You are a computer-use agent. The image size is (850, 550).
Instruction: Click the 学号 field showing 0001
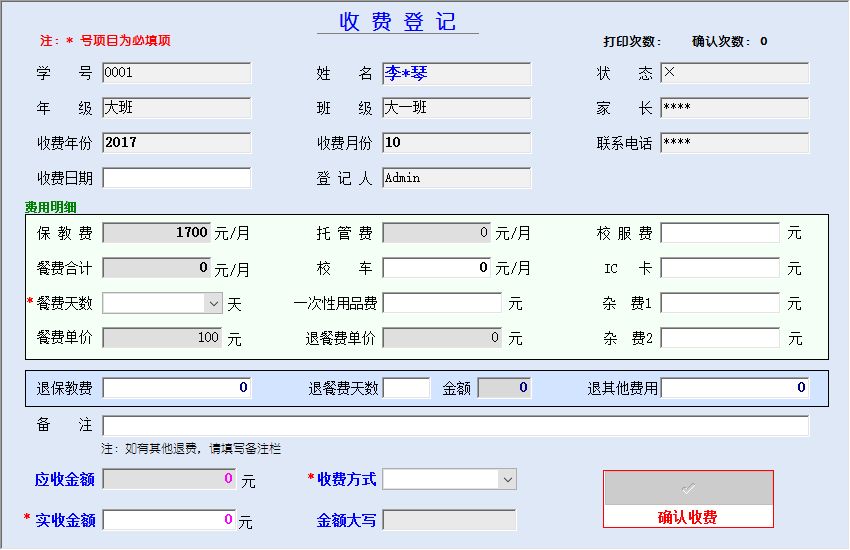click(177, 73)
